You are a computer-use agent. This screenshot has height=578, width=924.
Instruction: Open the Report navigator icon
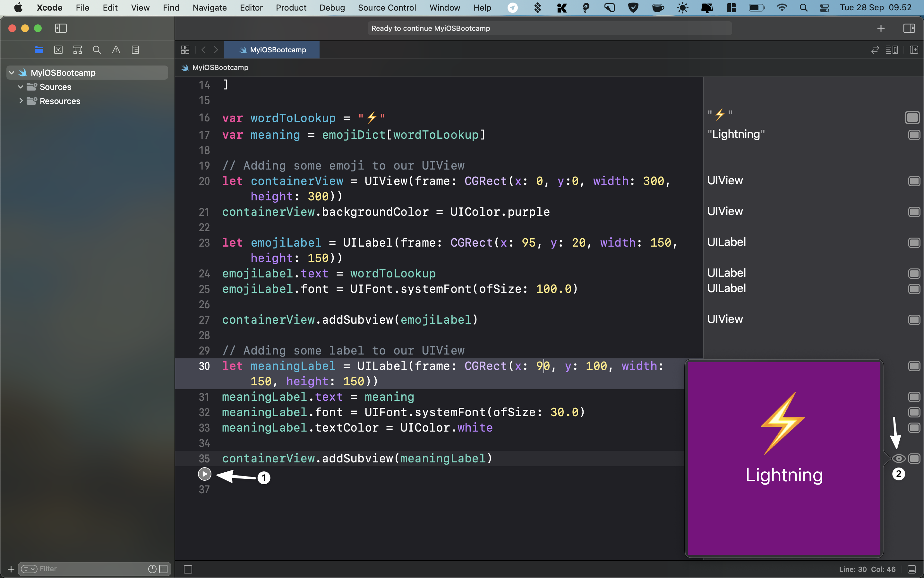tap(135, 50)
